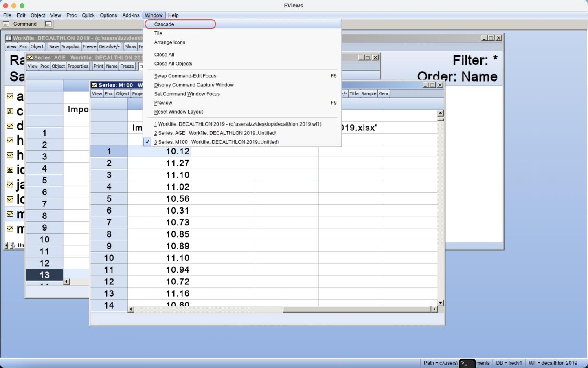
Task: Click the Series M100 title bar icon
Action: click(94, 85)
